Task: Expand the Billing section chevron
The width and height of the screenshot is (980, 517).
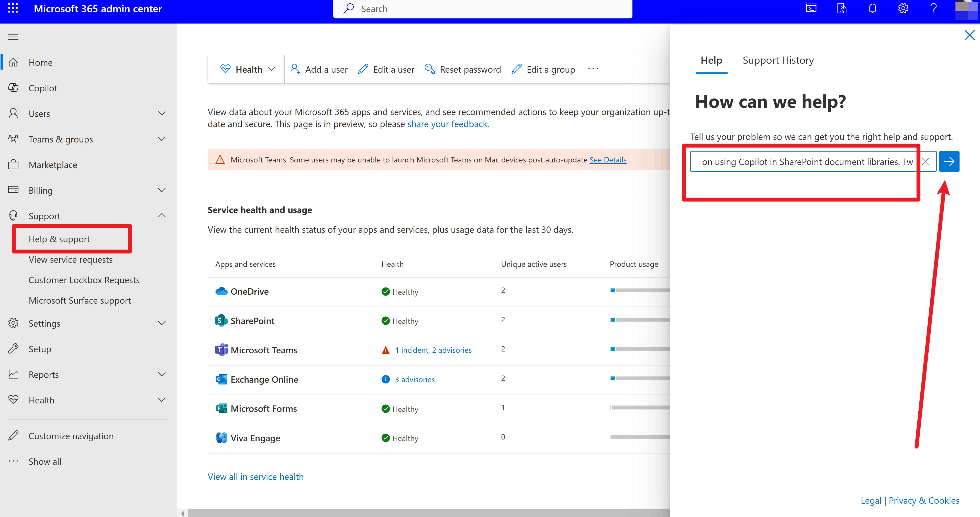Action: [162, 190]
